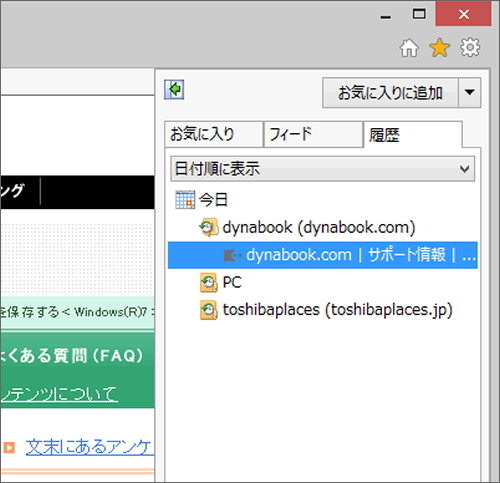Image resolution: width=500 pixels, height=483 pixels.
Task: Click the orange arrow before 文末にあるアンケ
Action: (9, 447)
